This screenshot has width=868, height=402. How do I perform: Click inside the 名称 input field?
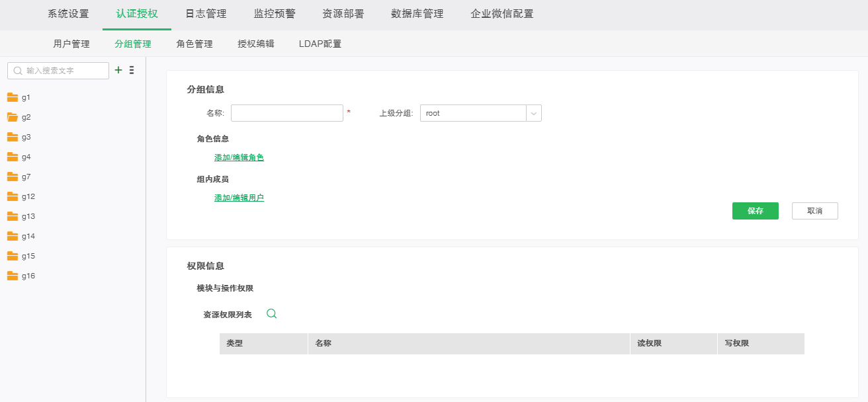(x=286, y=113)
